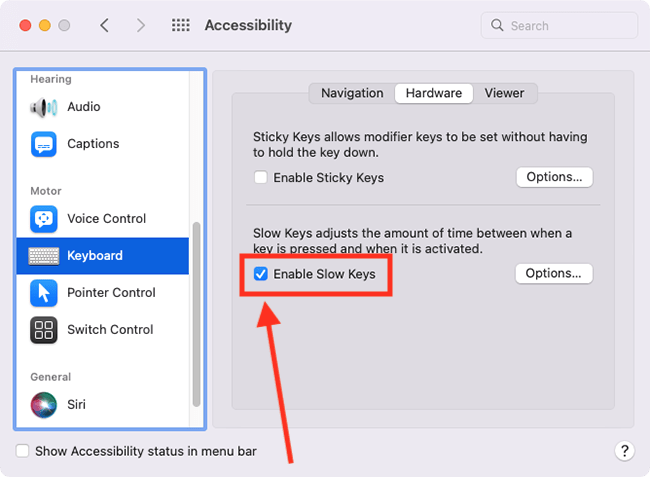Select the Hardware tab
The width and height of the screenshot is (650, 477).
tap(434, 93)
